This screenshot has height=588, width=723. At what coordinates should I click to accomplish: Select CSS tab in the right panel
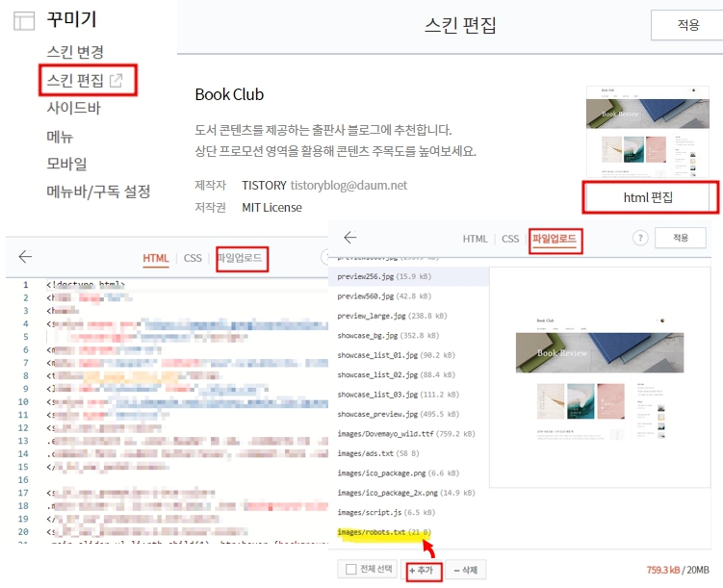(x=510, y=239)
